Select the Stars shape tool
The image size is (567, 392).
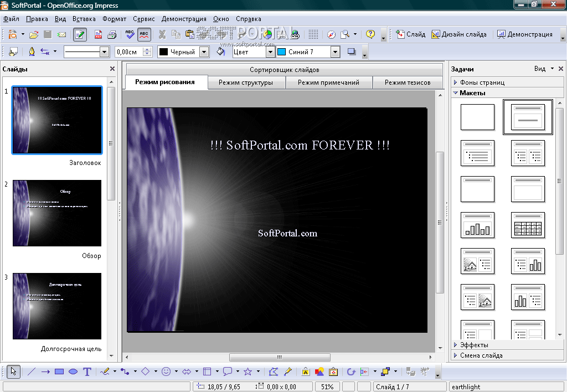point(248,372)
